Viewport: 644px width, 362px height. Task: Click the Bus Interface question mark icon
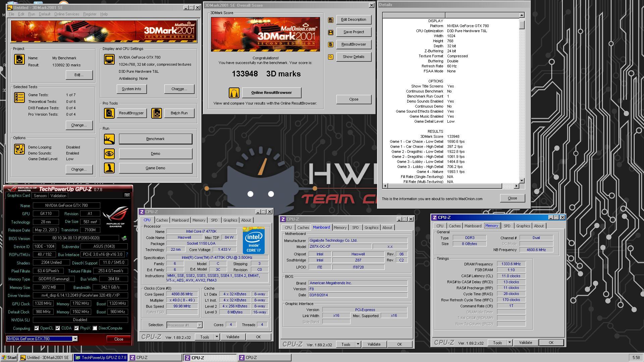[127, 254]
